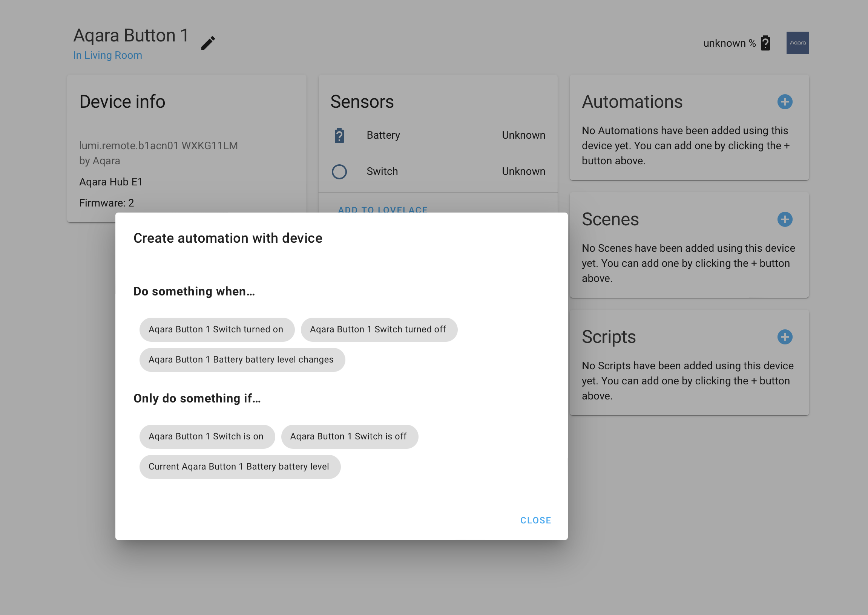Click the Switch sensor circle icon
The height and width of the screenshot is (615, 868).
coord(340,171)
